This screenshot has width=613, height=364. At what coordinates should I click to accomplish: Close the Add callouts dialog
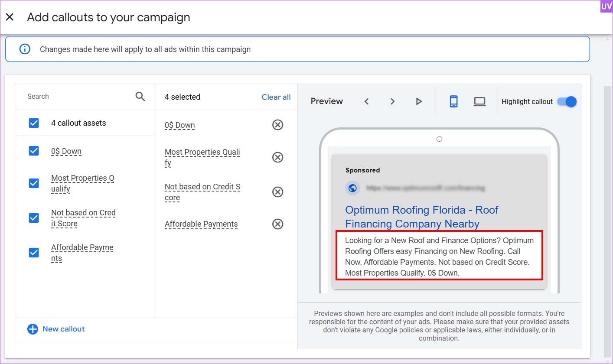(x=10, y=17)
